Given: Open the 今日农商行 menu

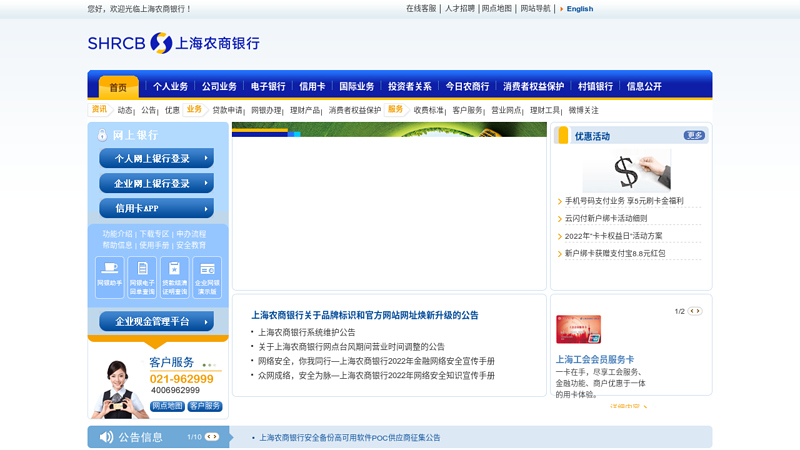Looking at the screenshot, I should [x=467, y=86].
